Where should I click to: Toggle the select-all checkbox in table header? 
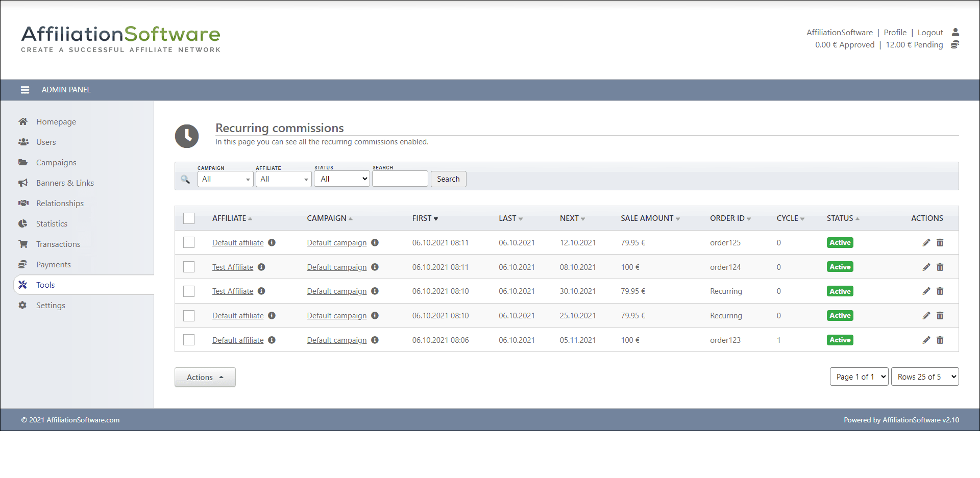click(189, 218)
